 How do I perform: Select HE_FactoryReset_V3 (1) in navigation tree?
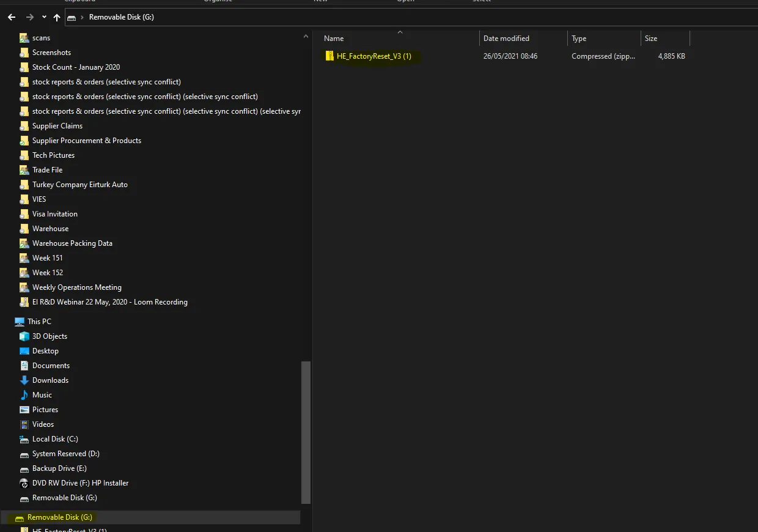click(x=69, y=530)
